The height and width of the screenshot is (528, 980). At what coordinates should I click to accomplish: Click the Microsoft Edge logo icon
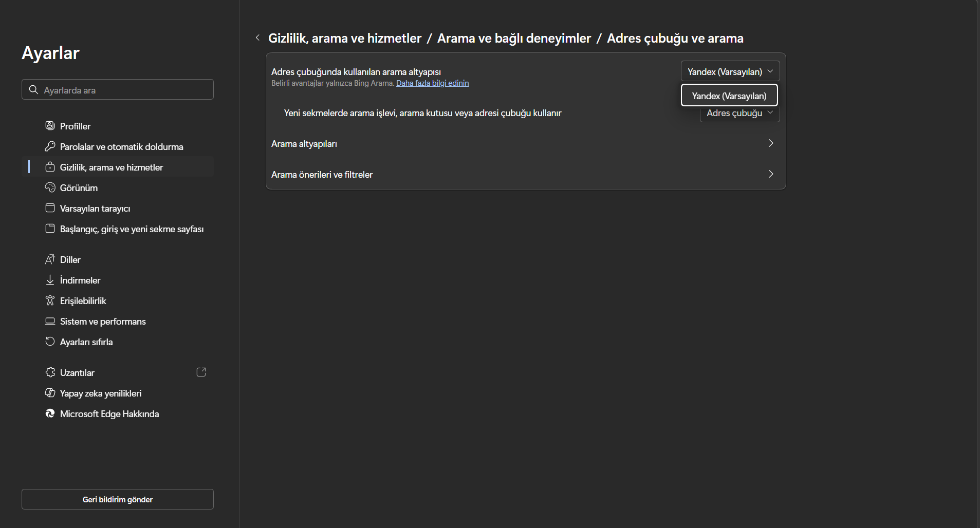click(x=50, y=413)
